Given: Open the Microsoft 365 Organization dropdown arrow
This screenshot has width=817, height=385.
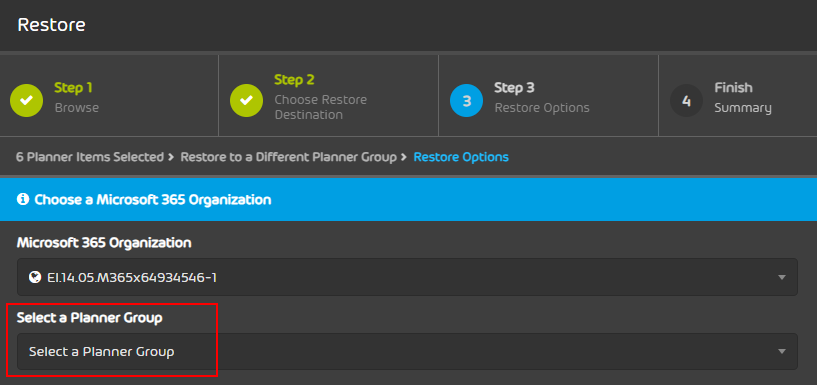Looking at the screenshot, I should pyautogui.click(x=782, y=277).
